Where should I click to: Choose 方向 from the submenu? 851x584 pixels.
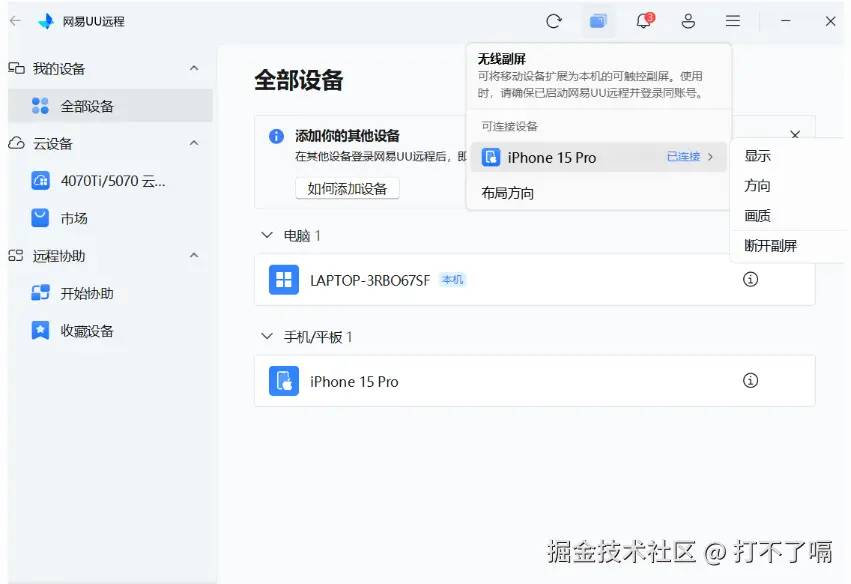758,186
